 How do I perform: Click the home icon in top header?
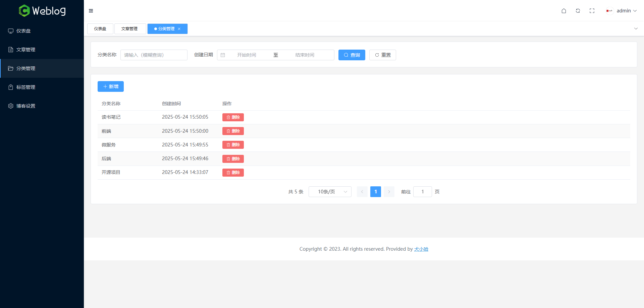coord(564,11)
